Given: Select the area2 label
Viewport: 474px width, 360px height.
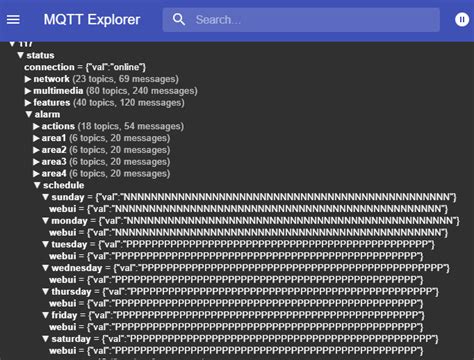Looking at the screenshot, I should pyautogui.click(x=54, y=150).
